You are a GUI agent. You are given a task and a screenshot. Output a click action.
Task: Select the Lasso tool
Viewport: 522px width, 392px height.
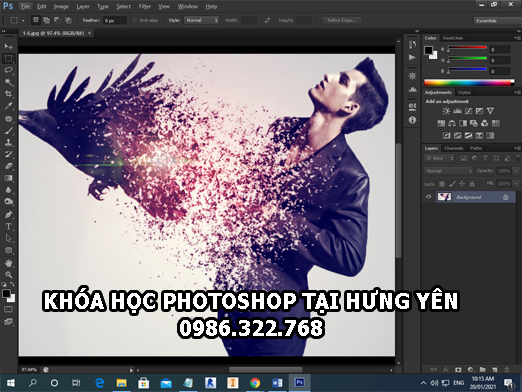pyautogui.click(x=9, y=70)
